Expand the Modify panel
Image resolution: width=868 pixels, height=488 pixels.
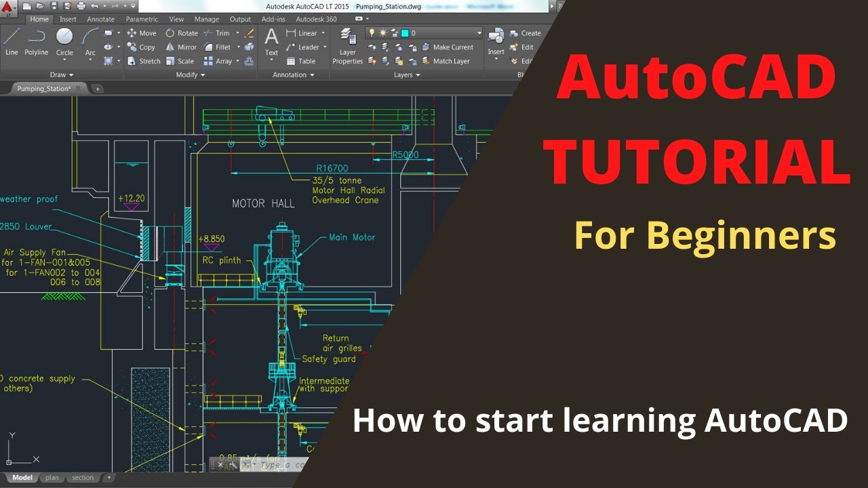click(x=191, y=75)
